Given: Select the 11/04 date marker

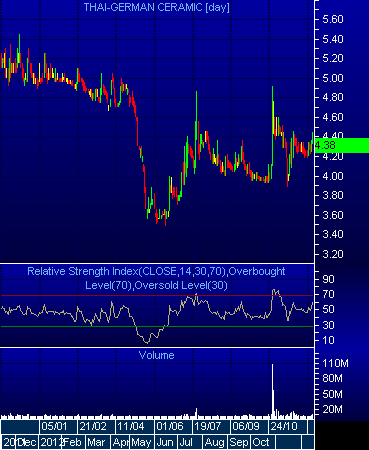Looking at the screenshot, I should pyautogui.click(x=131, y=426).
